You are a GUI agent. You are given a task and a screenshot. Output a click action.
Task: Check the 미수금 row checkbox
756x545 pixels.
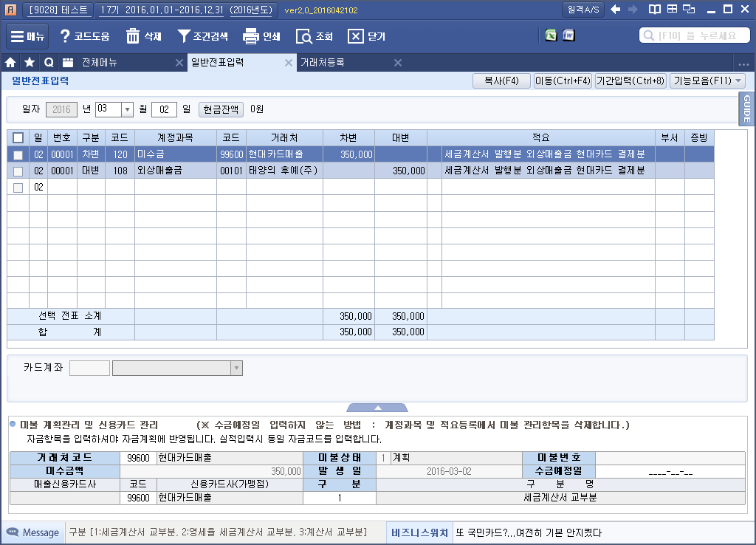coord(18,155)
